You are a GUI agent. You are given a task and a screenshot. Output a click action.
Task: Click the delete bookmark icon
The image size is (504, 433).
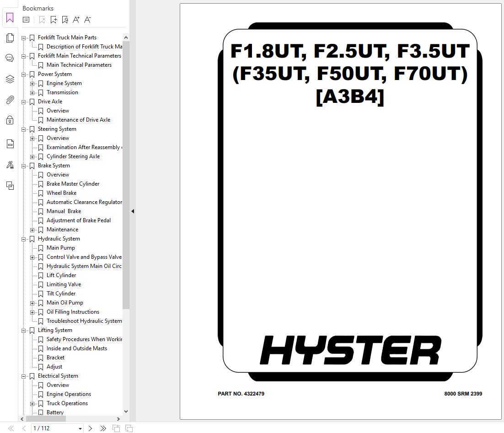coord(42,20)
